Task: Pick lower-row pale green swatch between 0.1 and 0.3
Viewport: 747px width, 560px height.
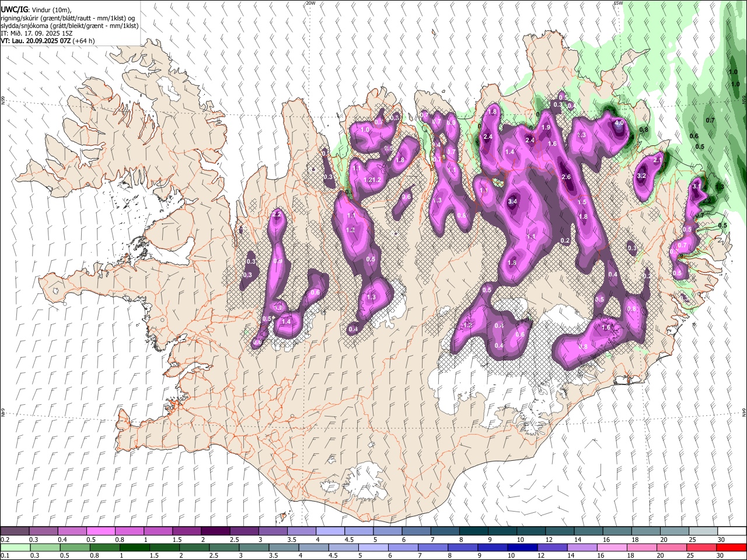Action: point(15,548)
